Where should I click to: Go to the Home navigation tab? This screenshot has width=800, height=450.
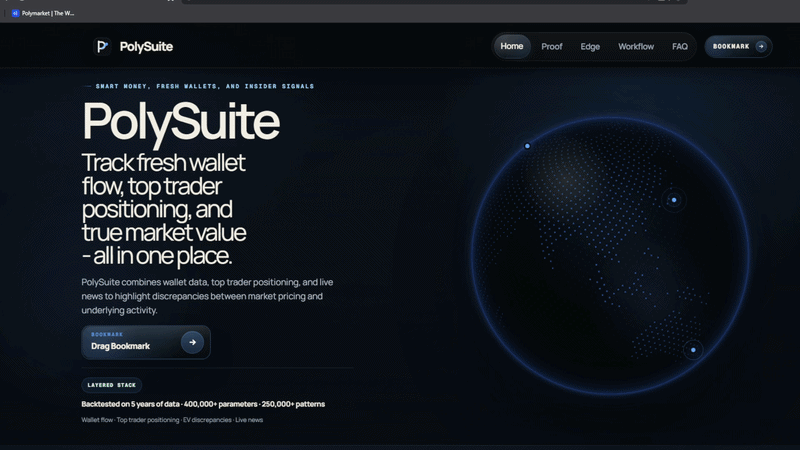coord(512,46)
